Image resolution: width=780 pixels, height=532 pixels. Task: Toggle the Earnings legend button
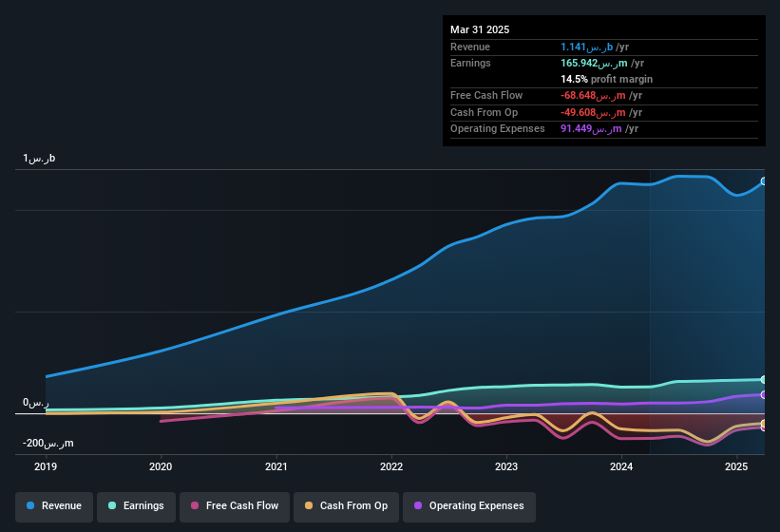(136, 506)
